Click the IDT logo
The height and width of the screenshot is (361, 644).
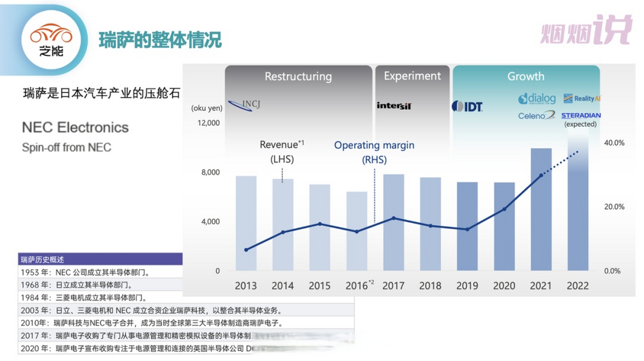point(467,106)
